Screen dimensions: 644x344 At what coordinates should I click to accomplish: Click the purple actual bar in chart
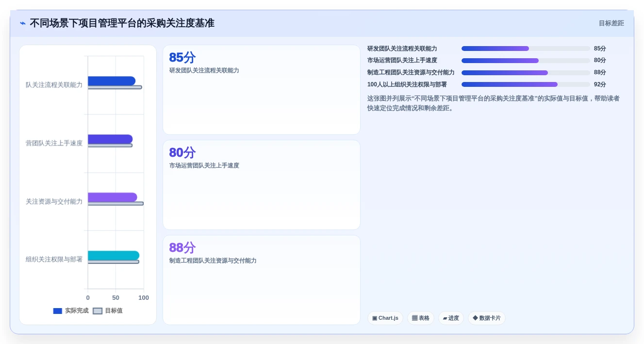[113, 197]
